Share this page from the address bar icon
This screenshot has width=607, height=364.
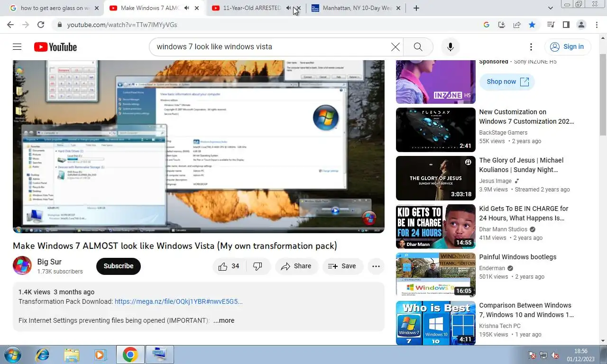point(517,25)
